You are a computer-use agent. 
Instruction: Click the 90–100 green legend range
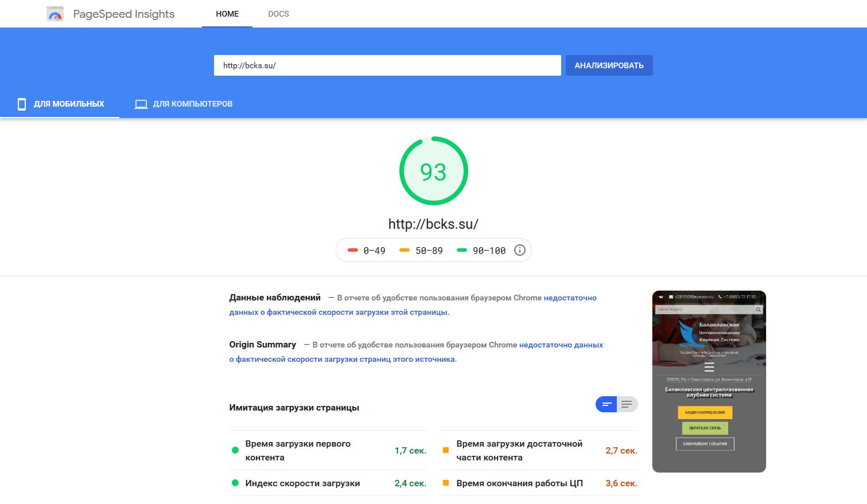pyautogui.click(x=481, y=251)
